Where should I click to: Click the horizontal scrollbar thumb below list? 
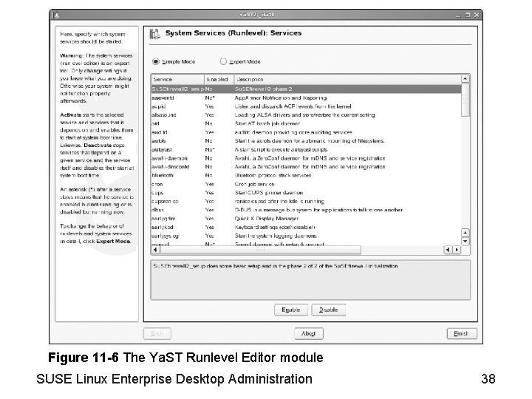tap(261, 250)
